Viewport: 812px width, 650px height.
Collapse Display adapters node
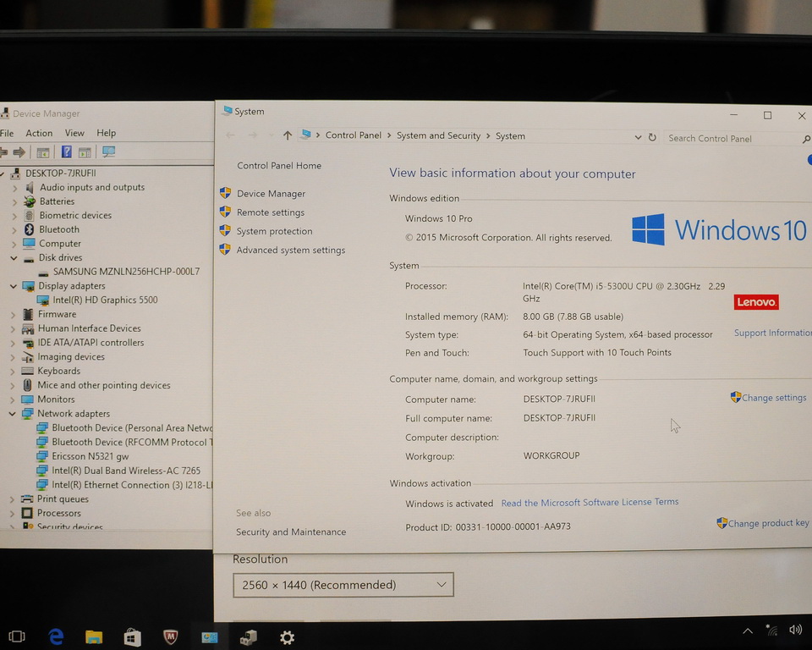pos(14,286)
